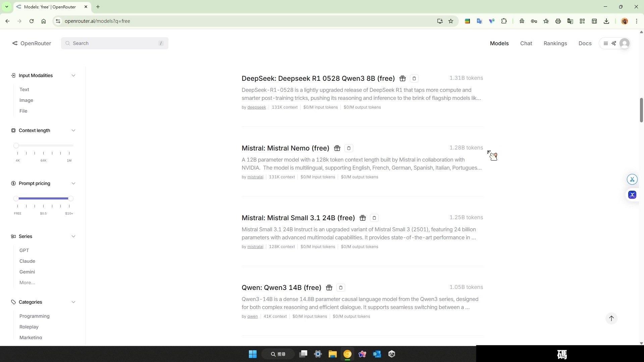Copy model ID for DeepSeek R1 0528 Qwen3 8B
This screenshot has width=644, height=362.
point(414,78)
